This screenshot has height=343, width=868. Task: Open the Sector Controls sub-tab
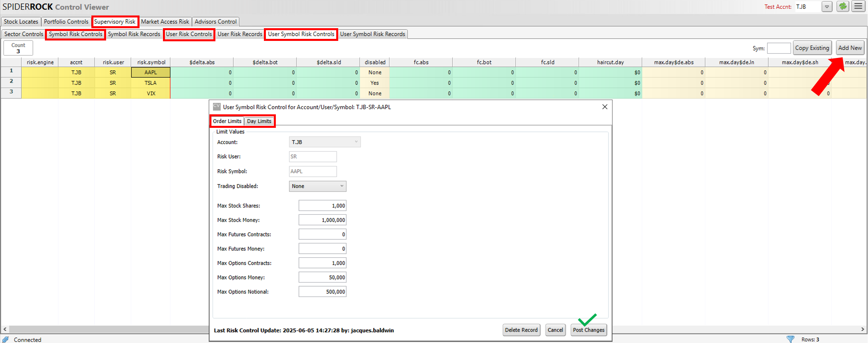click(x=23, y=34)
